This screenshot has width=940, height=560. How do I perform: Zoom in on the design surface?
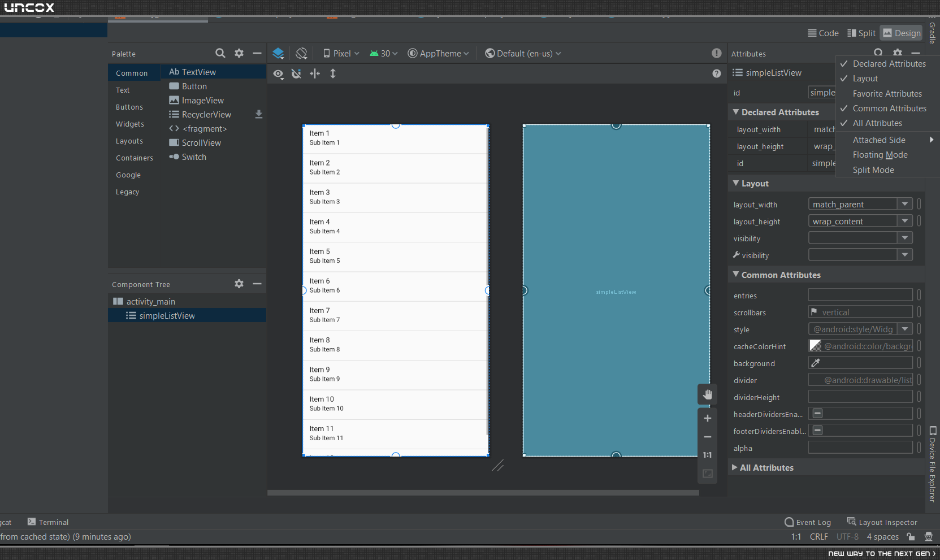(x=708, y=418)
